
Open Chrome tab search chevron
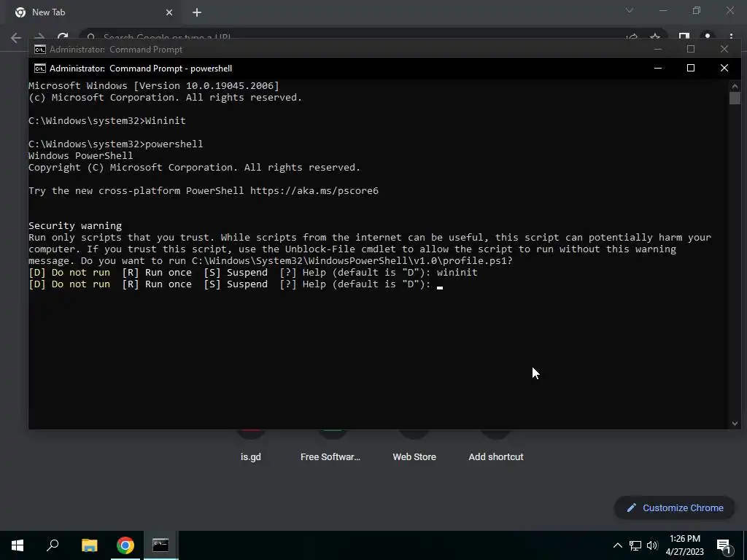pos(630,10)
